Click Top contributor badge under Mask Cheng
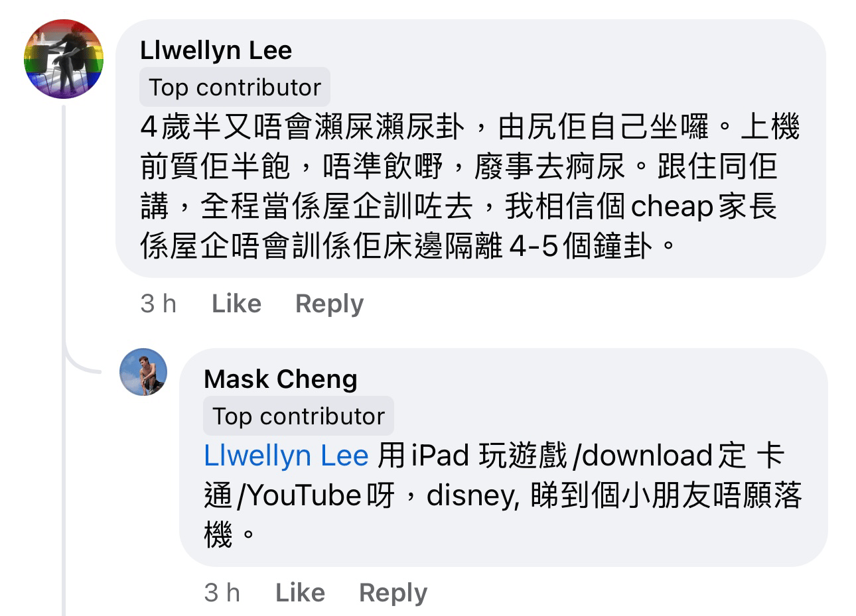Viewport: 856px width, 616px height. click(299, 416)
